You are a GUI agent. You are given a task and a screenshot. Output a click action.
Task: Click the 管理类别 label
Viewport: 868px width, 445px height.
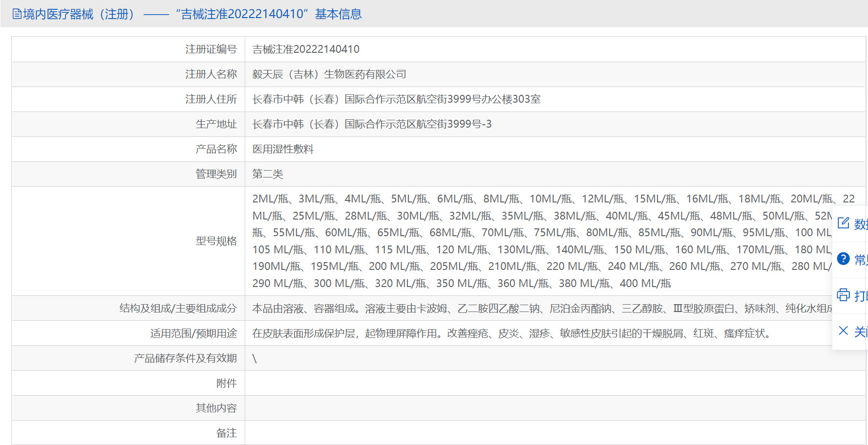(x=216, y=174)
